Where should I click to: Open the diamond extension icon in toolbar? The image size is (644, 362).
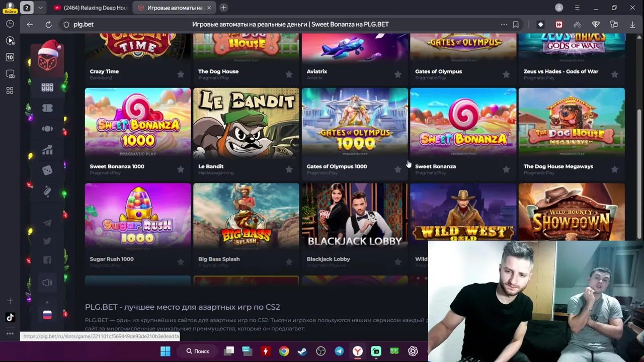(x=596, y=24)
